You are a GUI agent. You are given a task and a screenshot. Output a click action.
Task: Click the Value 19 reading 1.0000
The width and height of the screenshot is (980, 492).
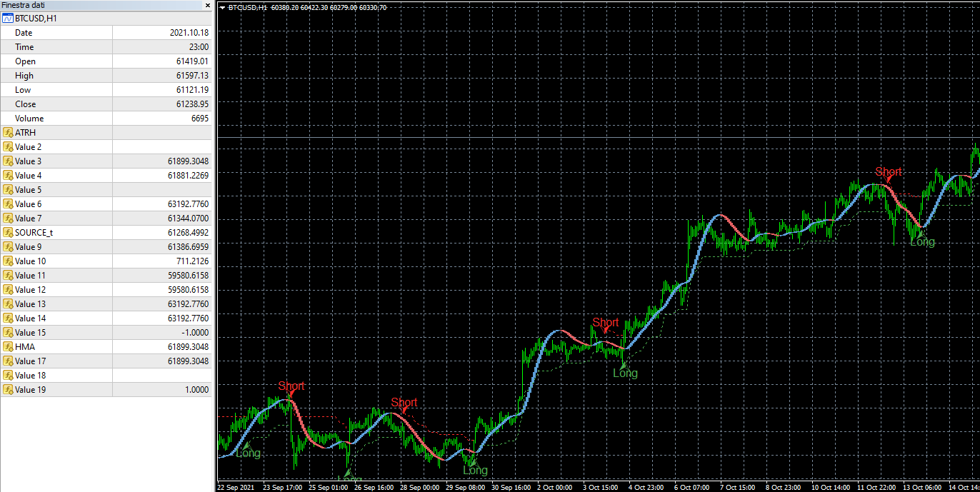[x=196, y=390]
